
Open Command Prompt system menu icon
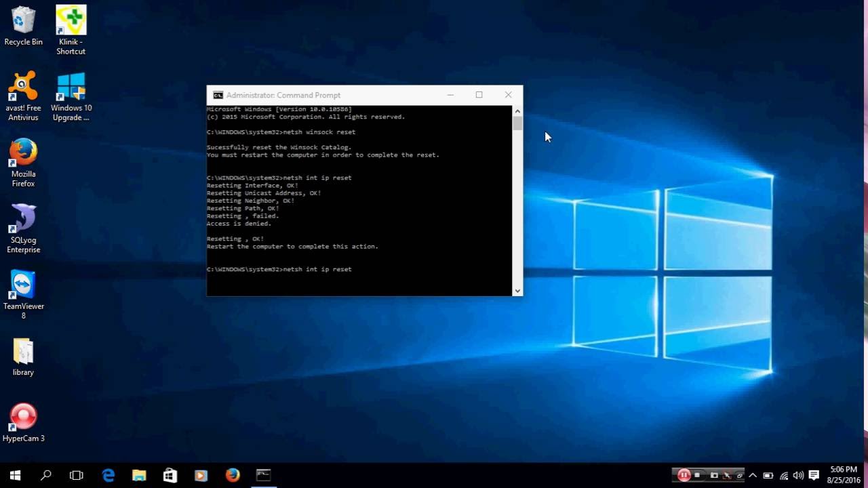tap(218, 95)
